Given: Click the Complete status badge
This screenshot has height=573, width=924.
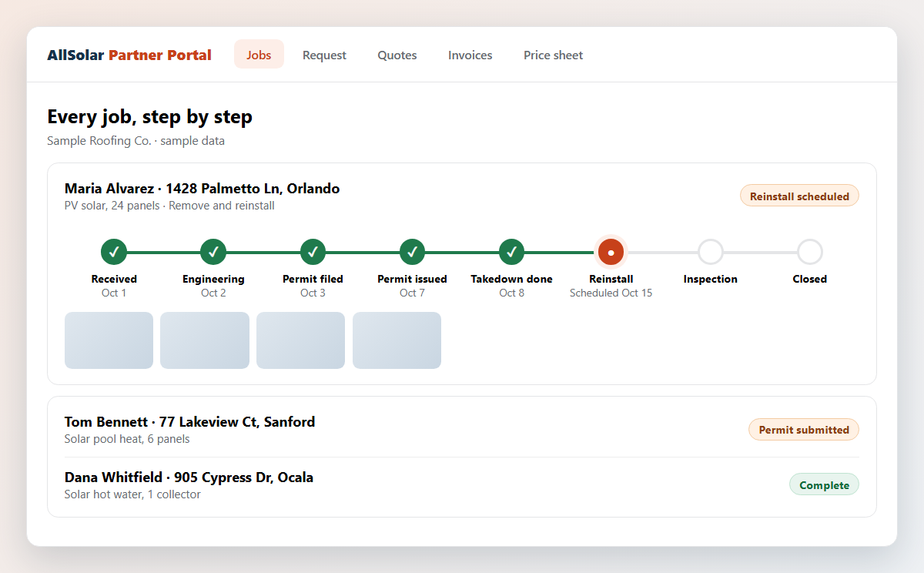Looking at the screenshot, I should coord(824,484).
